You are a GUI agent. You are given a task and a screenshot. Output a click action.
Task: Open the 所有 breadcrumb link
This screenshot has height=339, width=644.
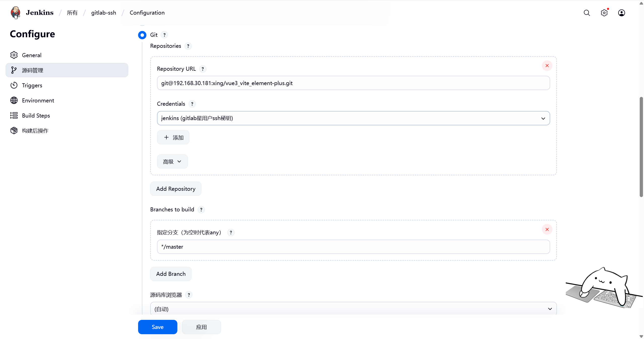(72, 13)
